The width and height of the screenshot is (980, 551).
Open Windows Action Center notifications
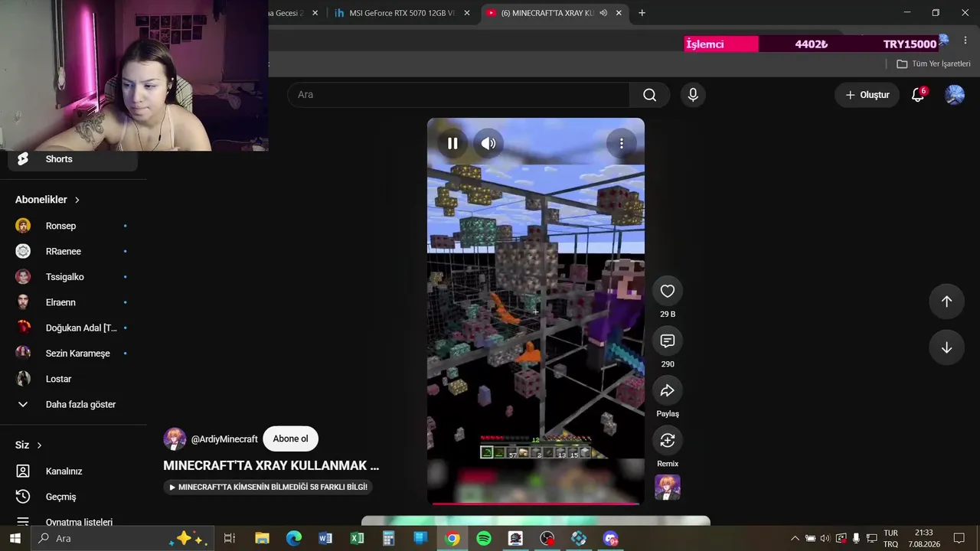point(959,539)
